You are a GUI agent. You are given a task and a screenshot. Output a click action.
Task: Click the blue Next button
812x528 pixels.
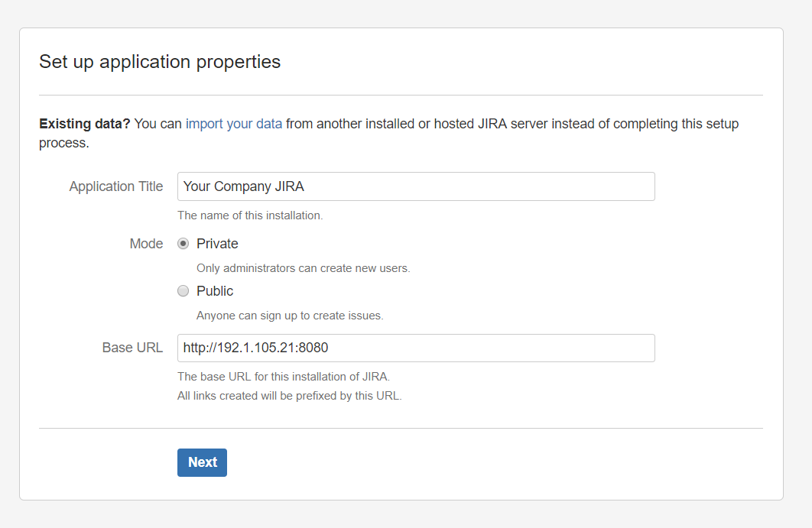(202, 462)
